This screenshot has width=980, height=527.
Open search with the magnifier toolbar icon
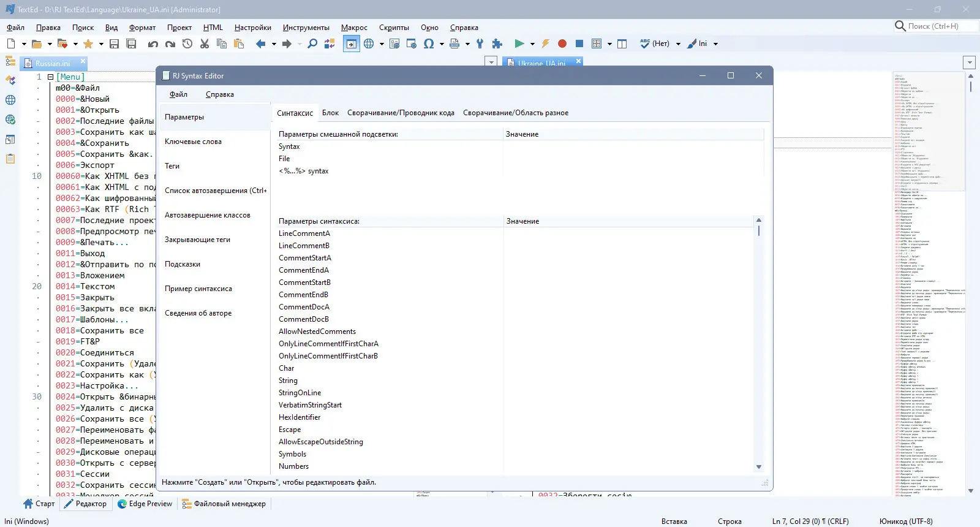312,44
